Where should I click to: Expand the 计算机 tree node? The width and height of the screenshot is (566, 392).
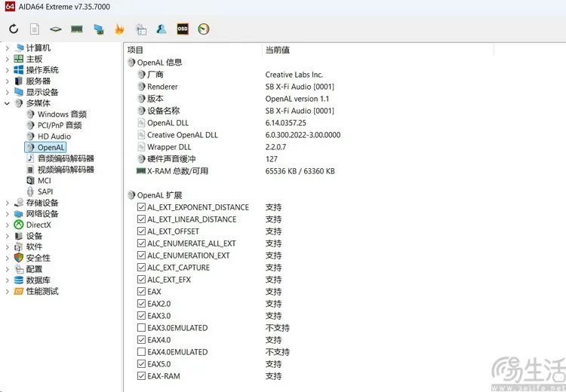[8, 48]
